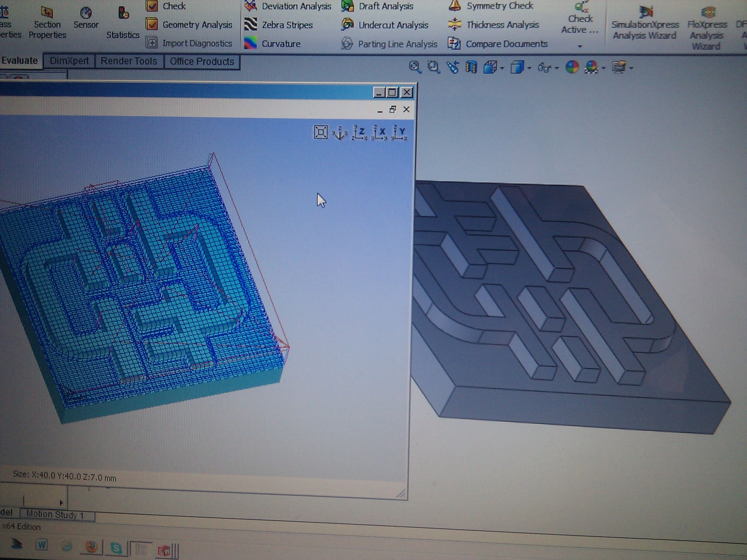Click the Previous View icon

(x=453, y=67)
